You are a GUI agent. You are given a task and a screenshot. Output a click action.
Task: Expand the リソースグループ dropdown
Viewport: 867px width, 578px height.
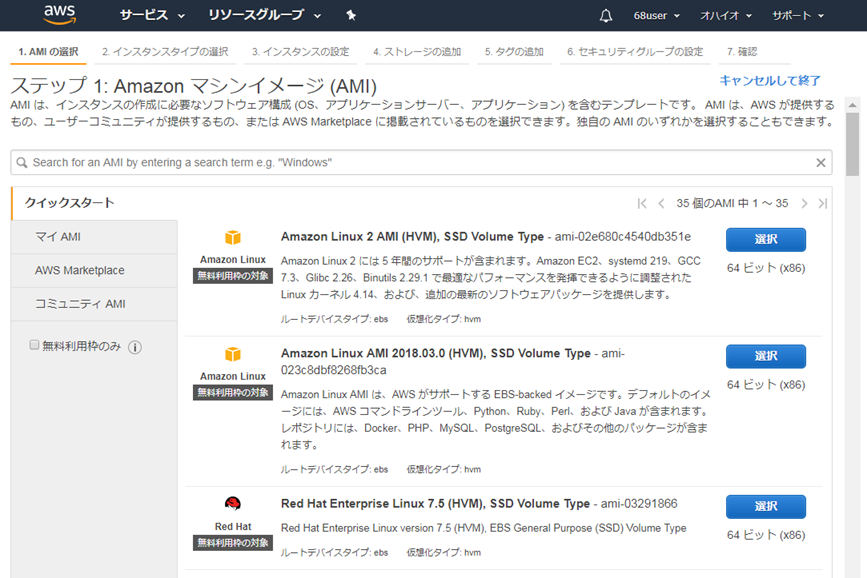[265, 16]
